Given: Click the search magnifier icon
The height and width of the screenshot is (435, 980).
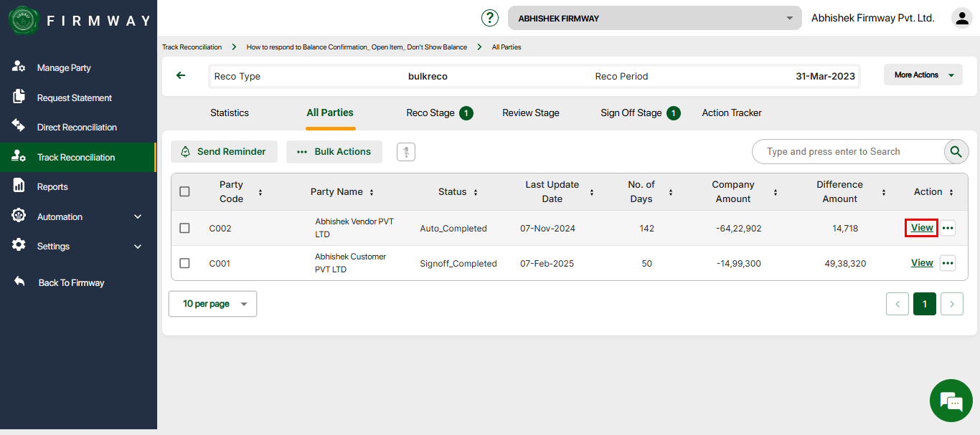Looking at the screenshot, I should click(x=955, y=151).
